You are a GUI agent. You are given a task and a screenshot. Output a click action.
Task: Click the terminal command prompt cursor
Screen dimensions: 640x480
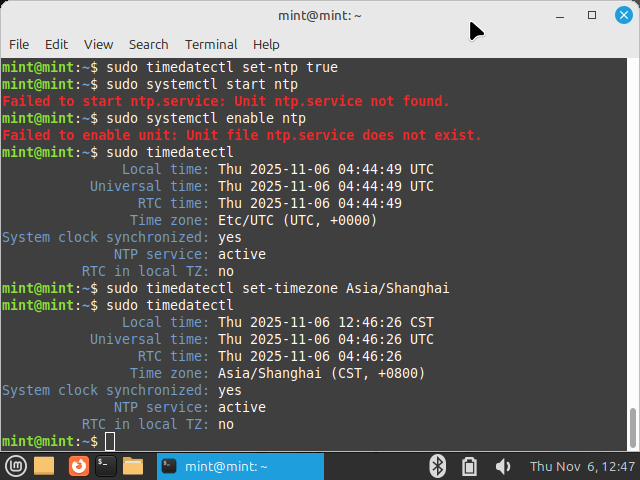[110, 441]
